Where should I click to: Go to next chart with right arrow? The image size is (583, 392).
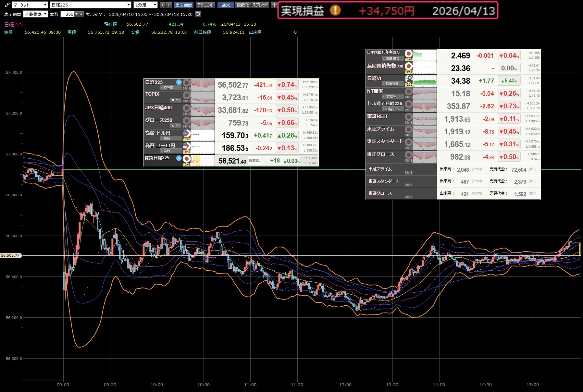click(169, 5)
